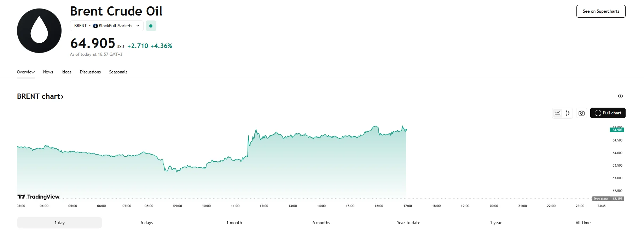Open the Full chart view
Viewport: 644px width, 234px height.
[x=608, y=113]
